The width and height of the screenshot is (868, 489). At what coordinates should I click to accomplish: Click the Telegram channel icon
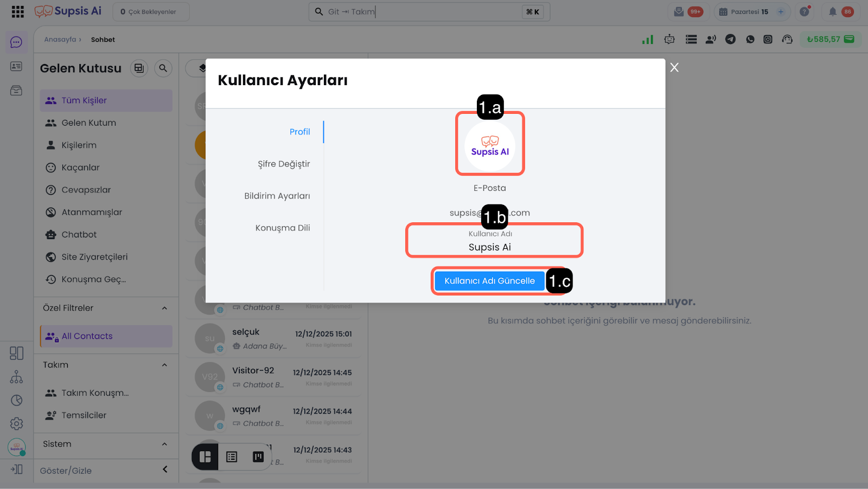730,39
